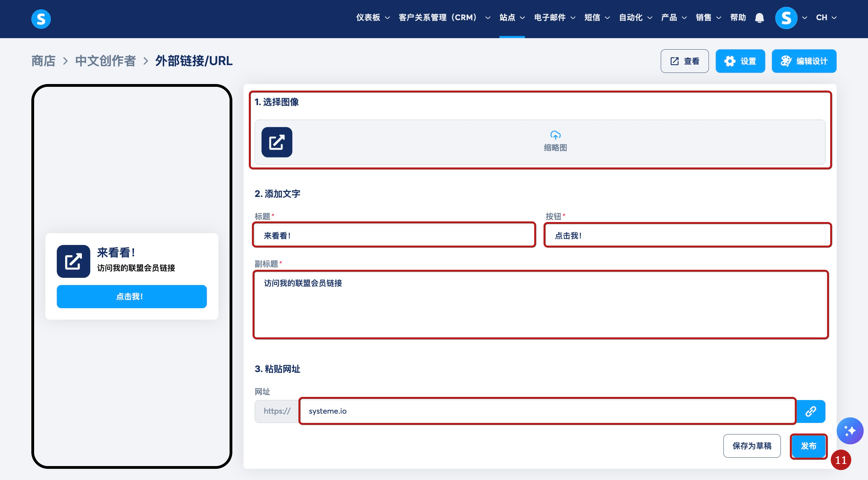Click the 发布 publish button
The image size is (868, 480).
coord(808,446)
